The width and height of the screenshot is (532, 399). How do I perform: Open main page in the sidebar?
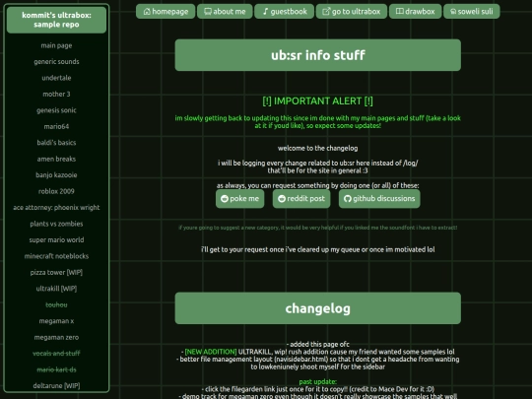click(x=56, y=45)
